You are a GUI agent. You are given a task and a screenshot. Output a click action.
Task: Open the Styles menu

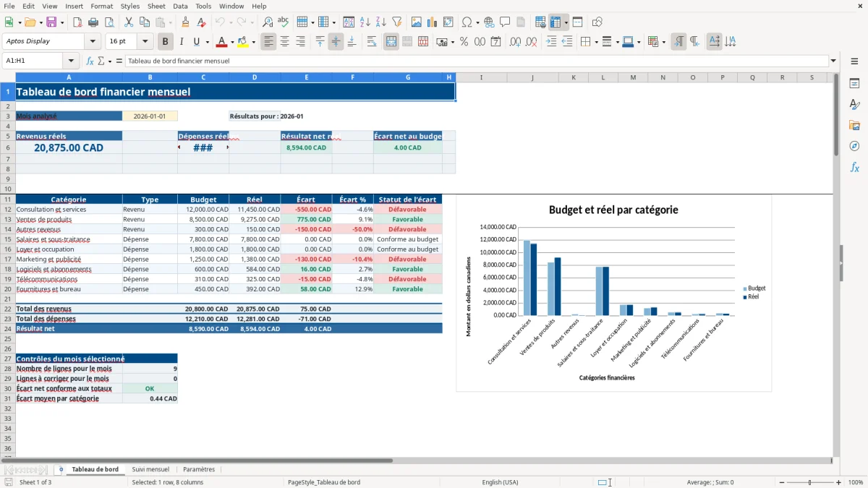click(130, 6)
